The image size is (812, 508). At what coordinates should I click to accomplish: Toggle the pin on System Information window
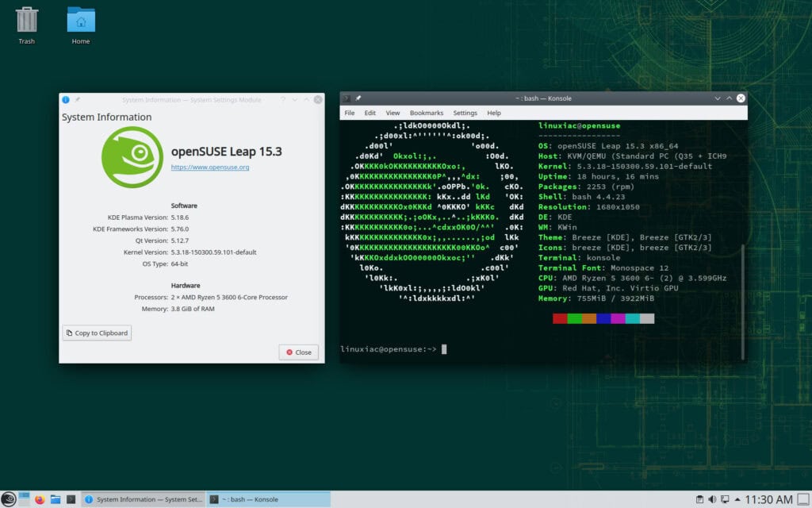(x=76, y=100)
